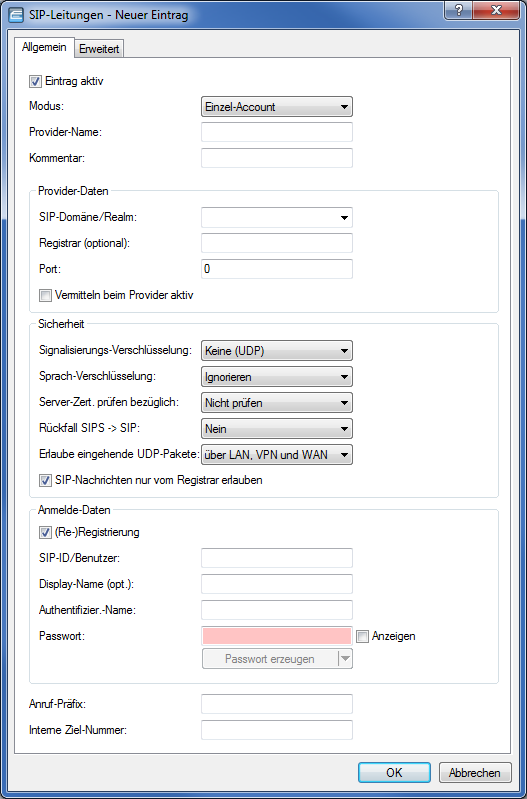Click the Provider-Name input field
Viewport: 527px width, 799px height.
pos(277,132)
